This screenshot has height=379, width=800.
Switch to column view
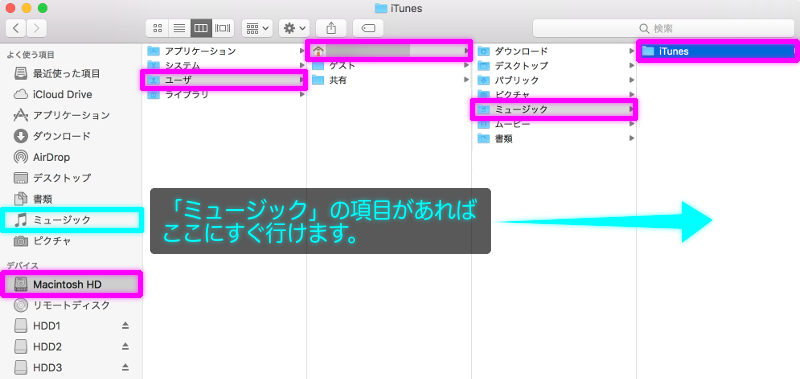pyautogui.click(x=201, y=28)
